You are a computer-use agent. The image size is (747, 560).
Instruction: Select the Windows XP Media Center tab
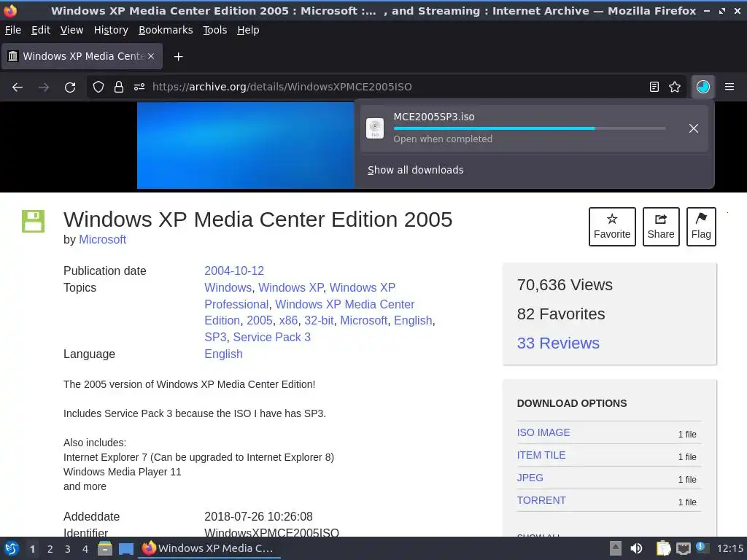click(82, 56)
